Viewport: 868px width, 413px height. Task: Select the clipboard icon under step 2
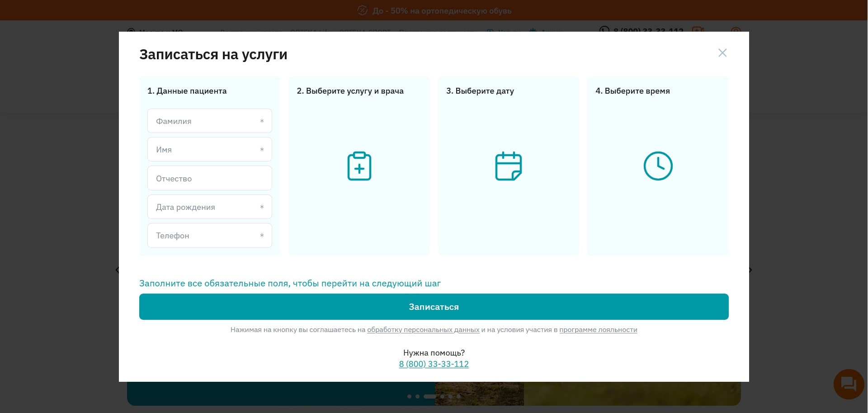pyautogui.click(x=359, y=166)
